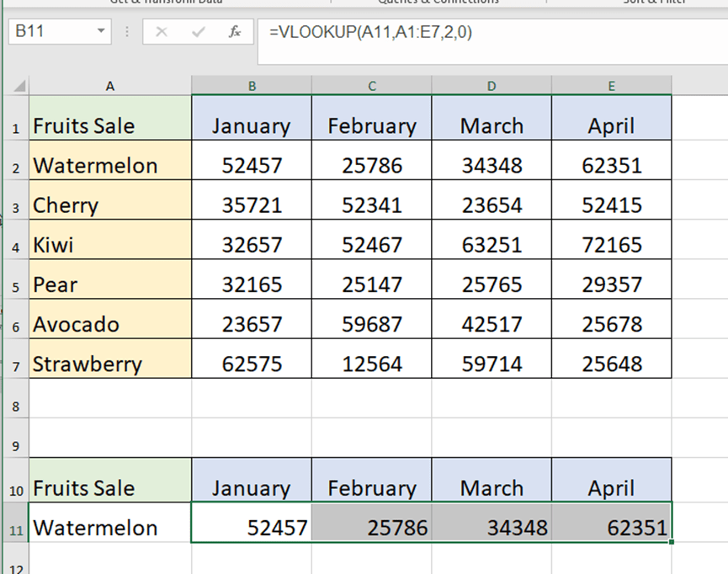Select column header B
This screenshot has height=574, width=728.
click(251, 84)
